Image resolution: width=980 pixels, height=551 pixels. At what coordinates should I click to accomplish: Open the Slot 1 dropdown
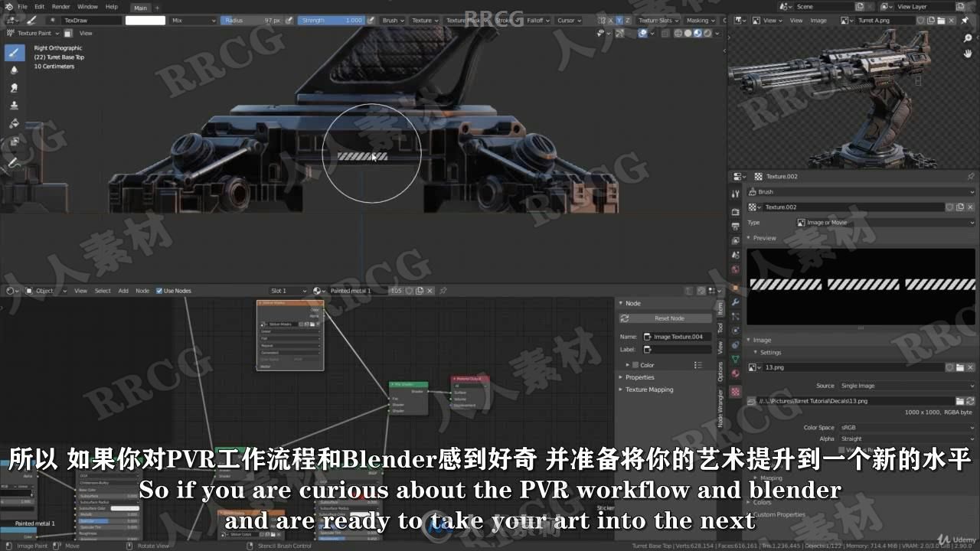(x=289, y=291)
